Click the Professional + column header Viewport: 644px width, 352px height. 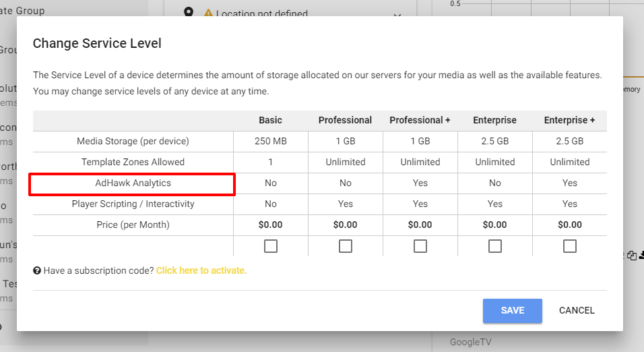420,120
